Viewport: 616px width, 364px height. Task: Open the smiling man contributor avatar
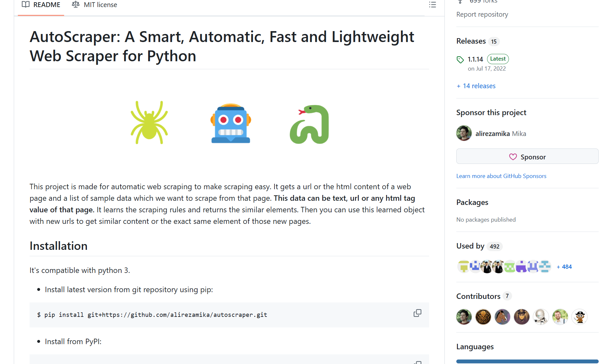tap(560, 317)
